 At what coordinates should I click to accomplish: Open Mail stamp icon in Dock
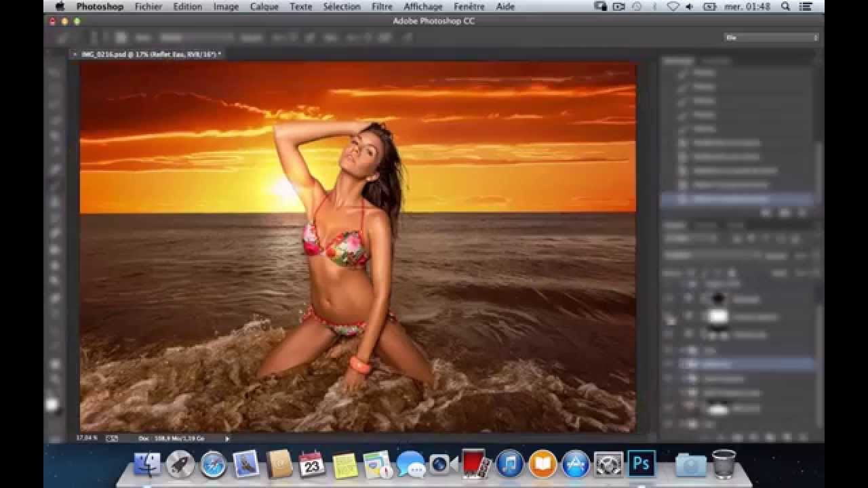pos(246,464)
